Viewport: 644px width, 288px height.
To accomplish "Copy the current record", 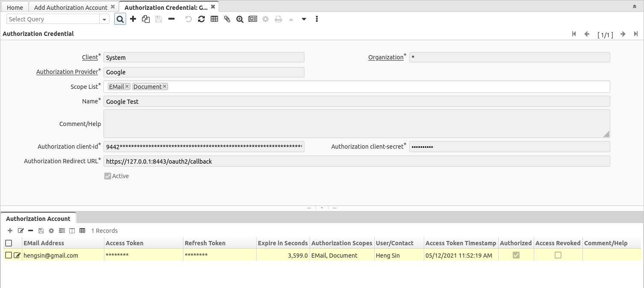I will coord(145,19).
